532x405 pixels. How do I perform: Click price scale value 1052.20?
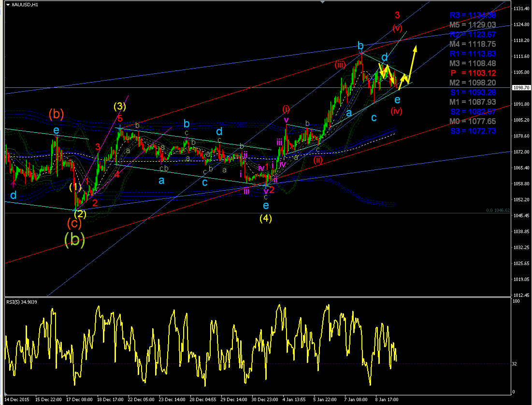click(x=521, y=200)
